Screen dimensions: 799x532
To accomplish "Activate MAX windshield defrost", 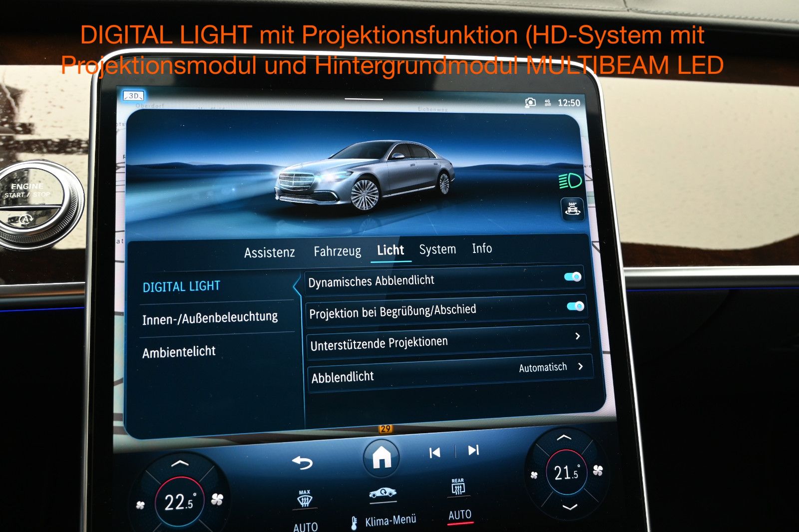I will point(305,499).
